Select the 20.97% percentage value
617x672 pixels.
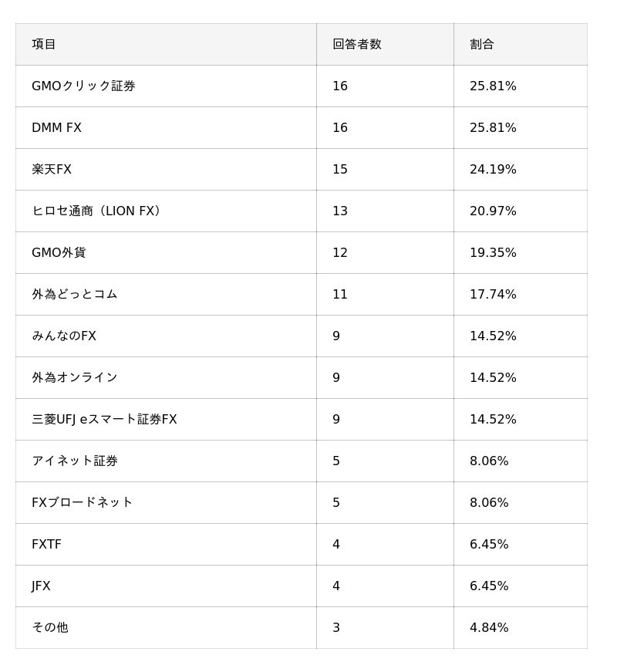pyautogui.click(x=493, y=211)
